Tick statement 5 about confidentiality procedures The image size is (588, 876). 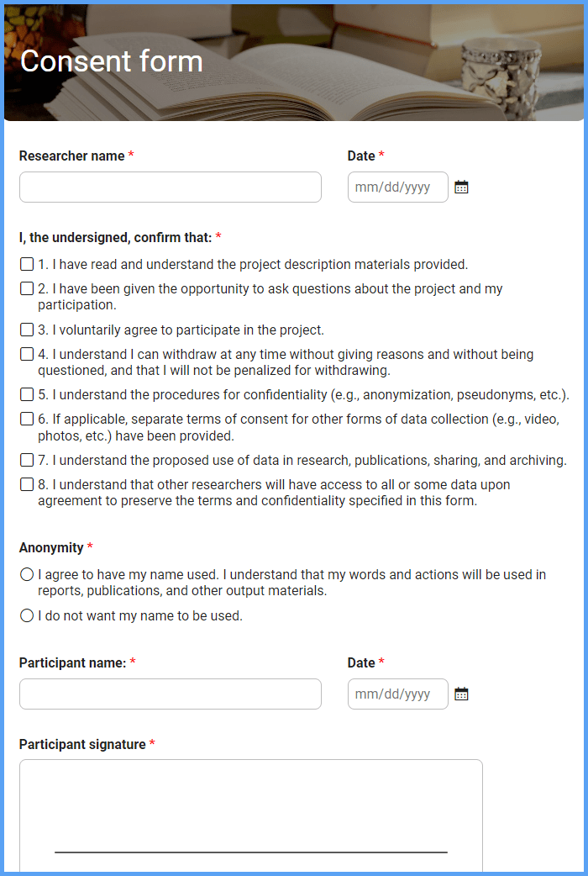pyautogui.click(x=27, y=394)
